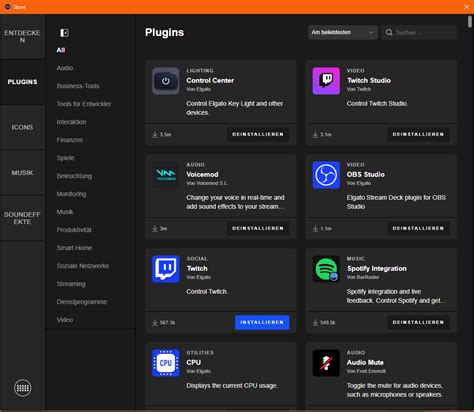Click Voicemod download count icon
The width and height of the screenshot is (474, 412).
point(155,228)
